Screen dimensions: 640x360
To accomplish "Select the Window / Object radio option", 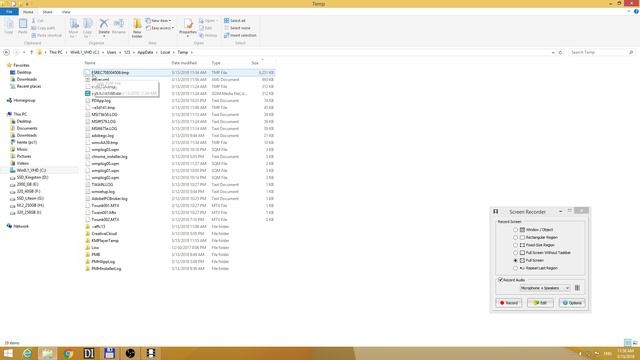I will (x=516, y=230).
